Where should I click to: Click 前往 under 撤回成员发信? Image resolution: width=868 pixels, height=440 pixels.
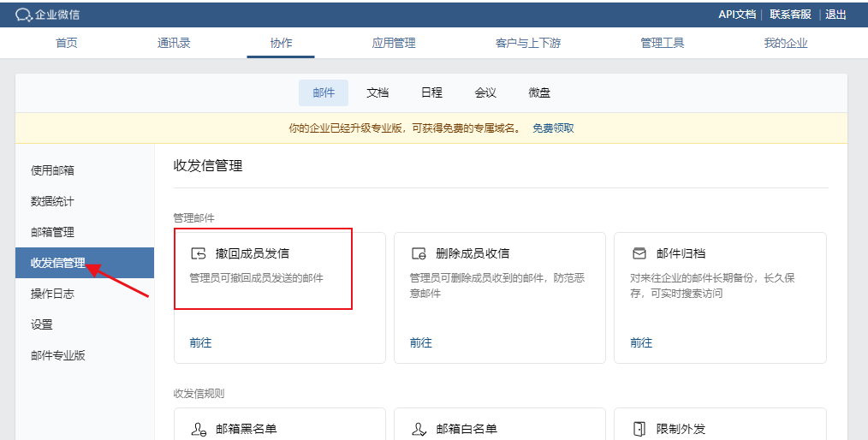(200, 342)
